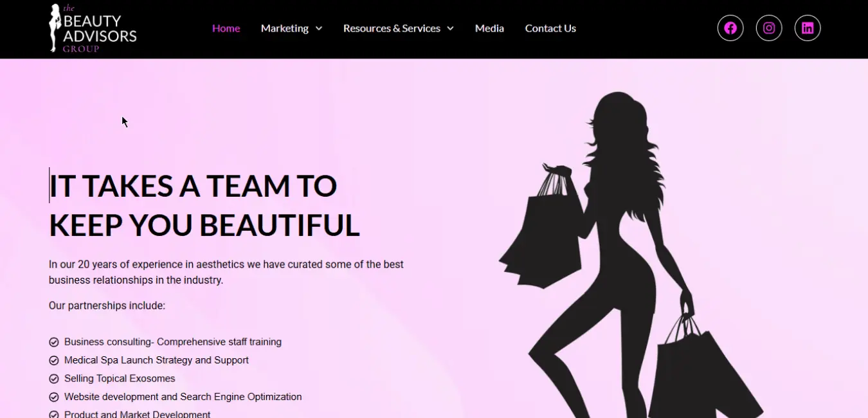This screenshot has height=418, width=868.
Task: Click the shopping woman silhouette image
Action: (x=624, y=257)
